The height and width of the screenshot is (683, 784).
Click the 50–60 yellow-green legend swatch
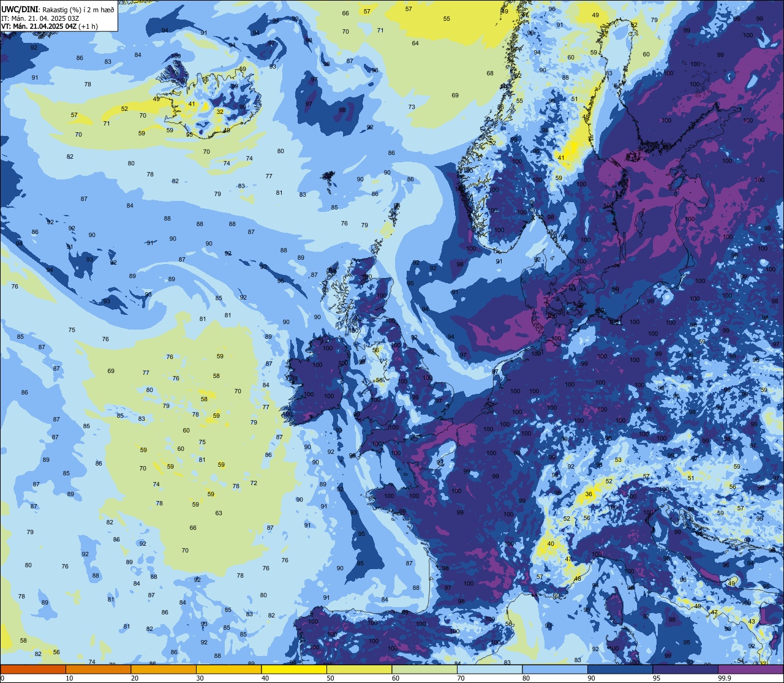tap(359, 669)
